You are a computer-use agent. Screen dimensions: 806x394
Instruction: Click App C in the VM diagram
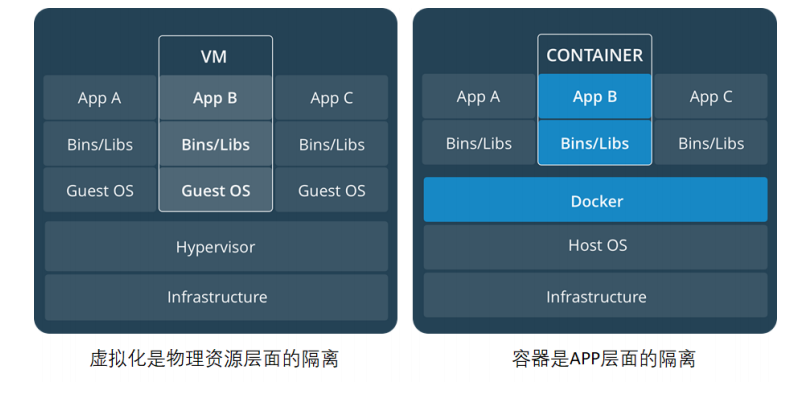pyautogui.click(x=332, y=98)
